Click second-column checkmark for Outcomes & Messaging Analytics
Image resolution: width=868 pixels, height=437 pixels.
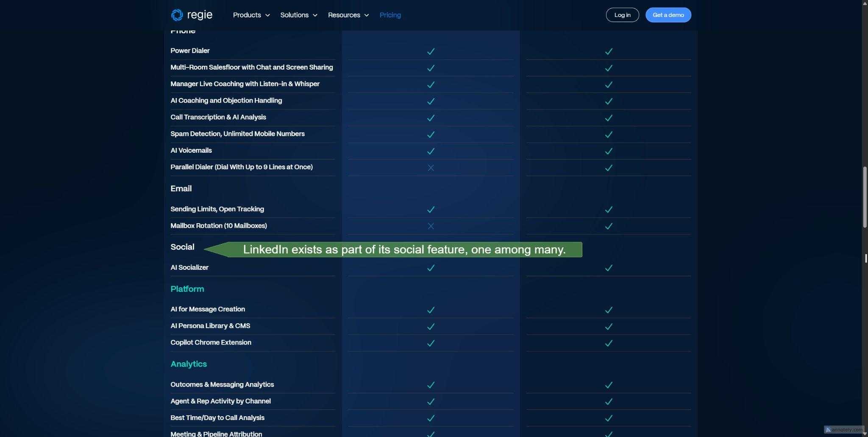(x=609, y=385)
